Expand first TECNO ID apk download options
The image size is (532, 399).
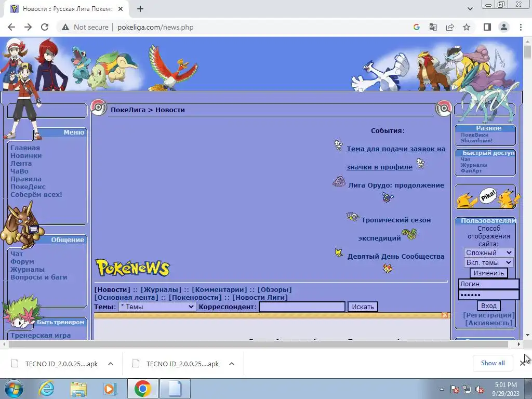111,364
